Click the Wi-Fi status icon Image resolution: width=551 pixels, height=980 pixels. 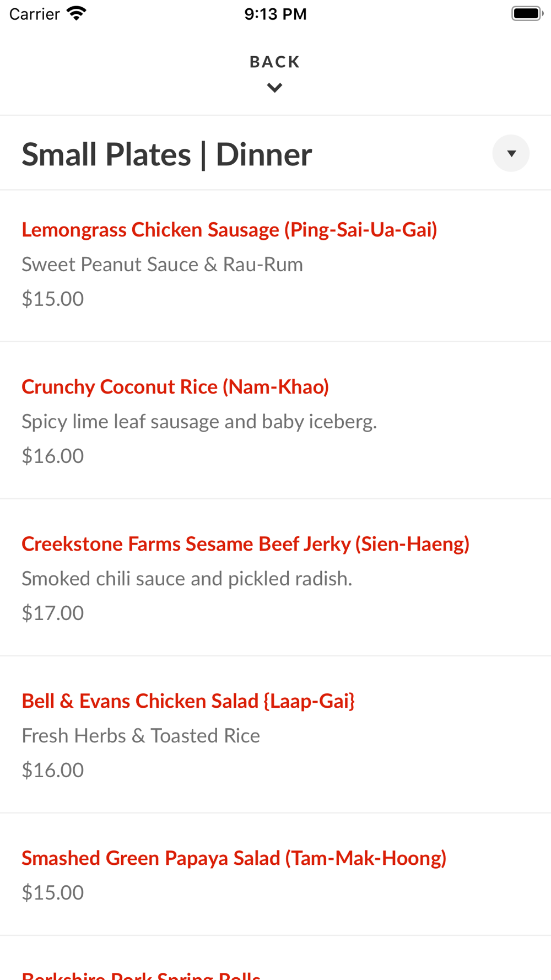click(x=77, y=13)
